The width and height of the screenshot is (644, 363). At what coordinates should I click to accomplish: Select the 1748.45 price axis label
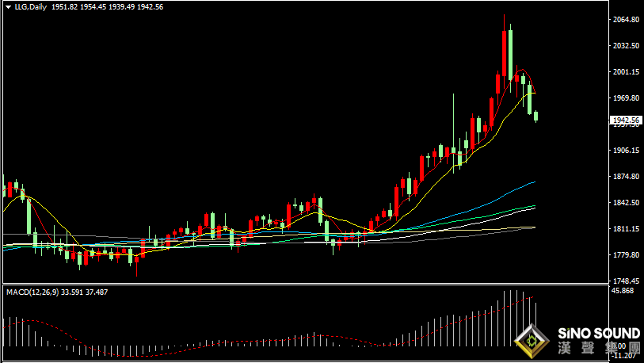click(x=626, y=281)
